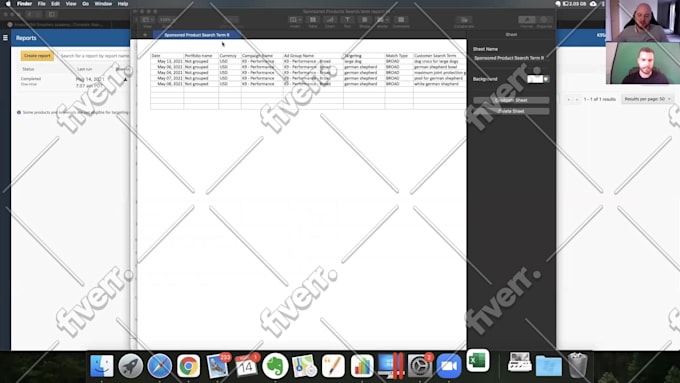Open the File menu

click(x=42, y=3)
